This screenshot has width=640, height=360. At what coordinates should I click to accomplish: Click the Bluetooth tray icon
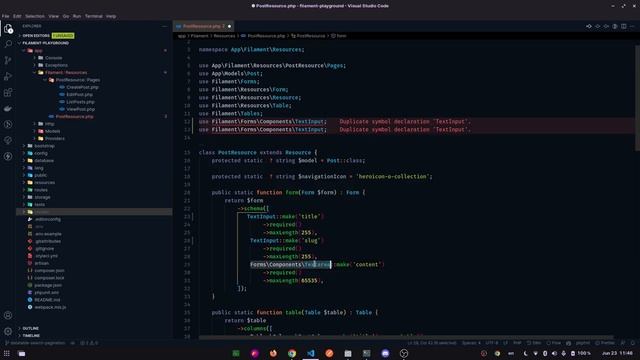pyautogui.click(x=545, y=353)
